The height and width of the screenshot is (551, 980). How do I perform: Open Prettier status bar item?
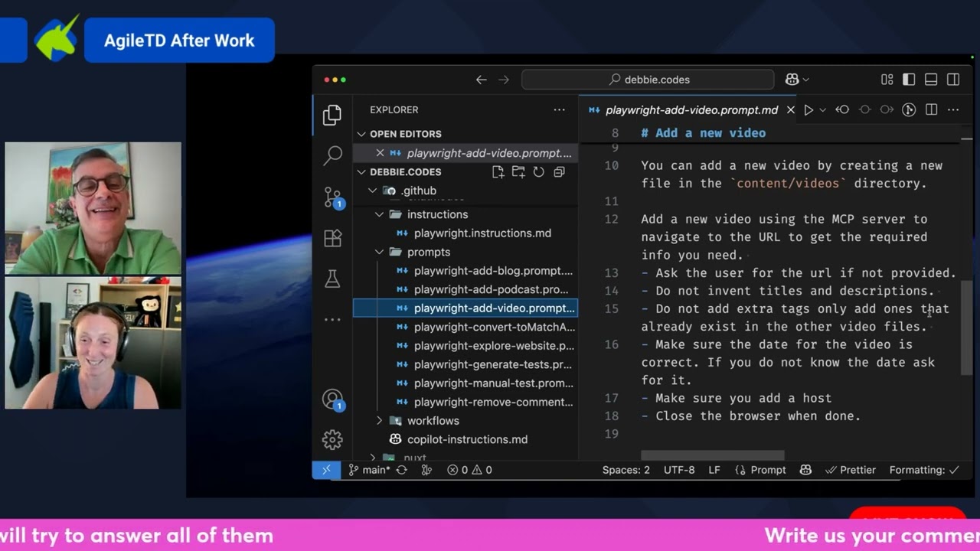pos(851,470)
